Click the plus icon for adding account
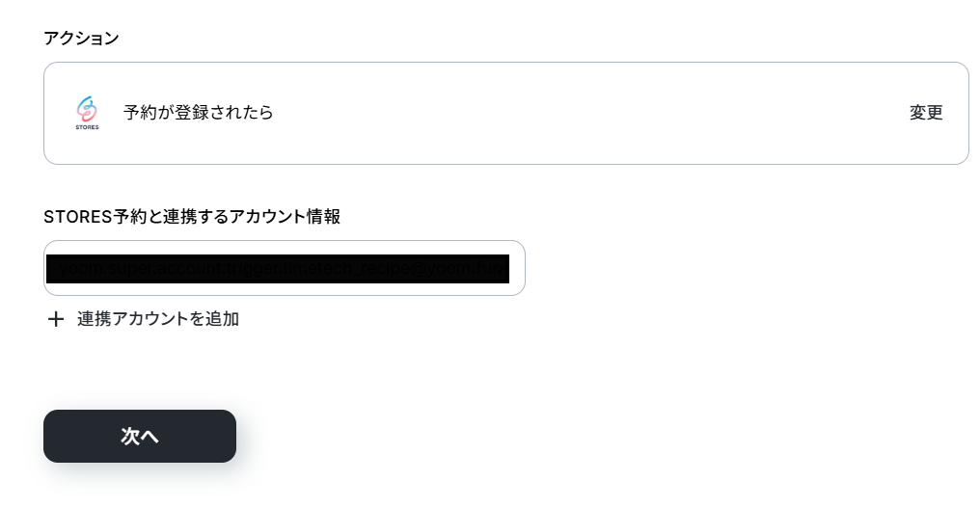 [x=56, y=319]
